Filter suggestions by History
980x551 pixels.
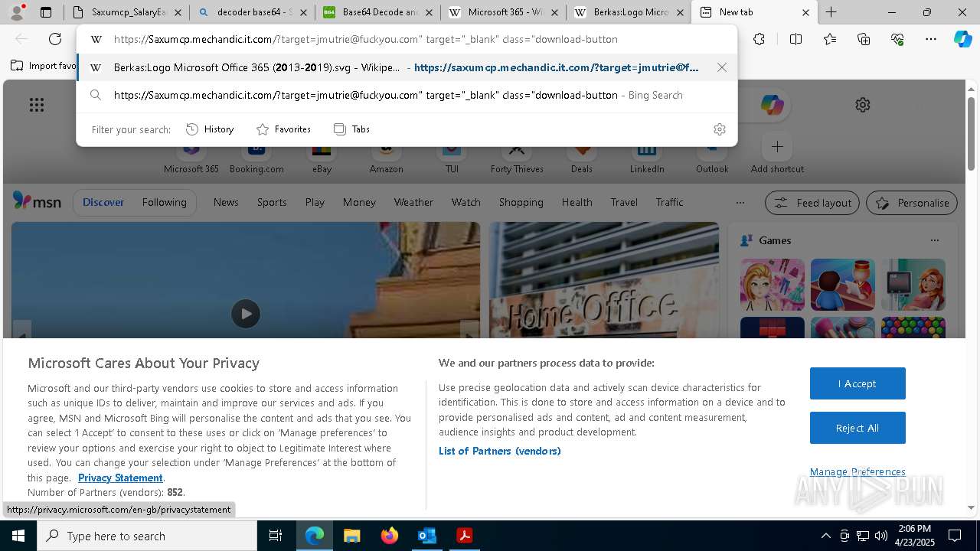[x=210, y=129]
